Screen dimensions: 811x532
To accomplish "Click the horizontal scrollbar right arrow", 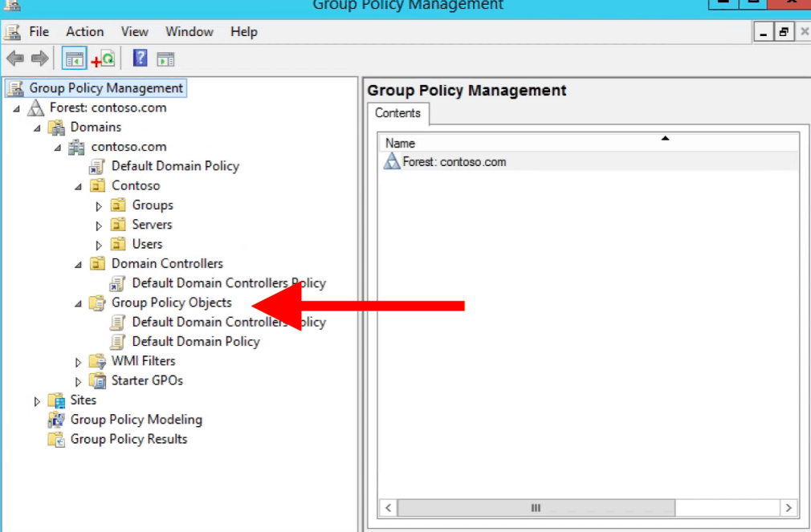I will tap(789, 508).
